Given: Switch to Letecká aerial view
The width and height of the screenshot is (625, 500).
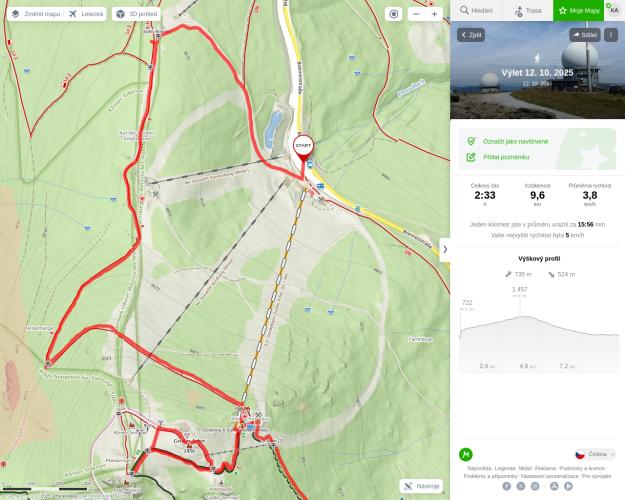Looking at the screenshot, I should pyautogui.click(x=86, y=14).
